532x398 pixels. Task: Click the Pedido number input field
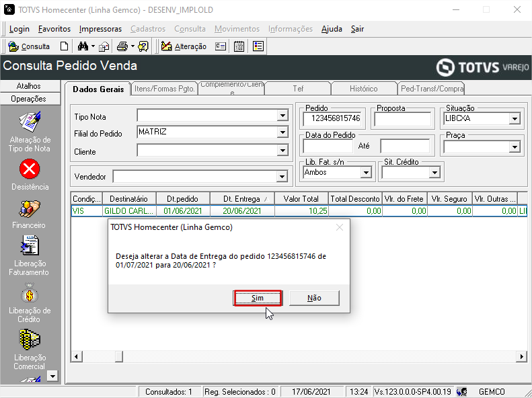tap(332, 118)
